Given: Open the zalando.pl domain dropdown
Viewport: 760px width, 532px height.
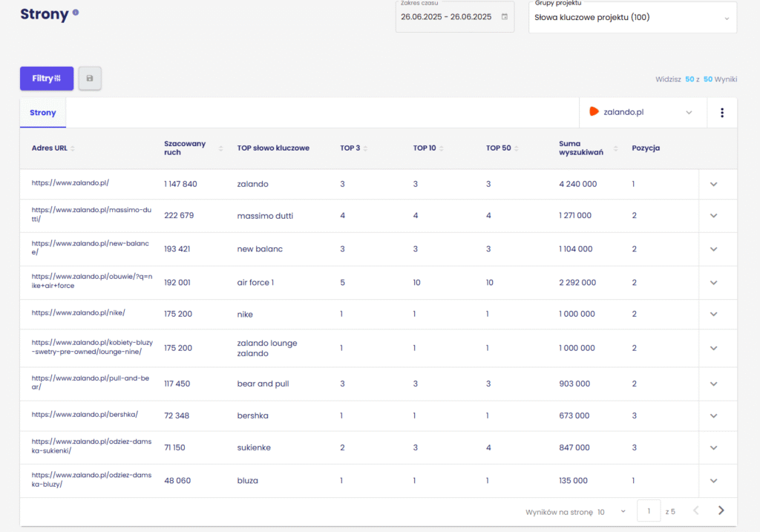Looking at the screenshot, I should coord(643,112).
